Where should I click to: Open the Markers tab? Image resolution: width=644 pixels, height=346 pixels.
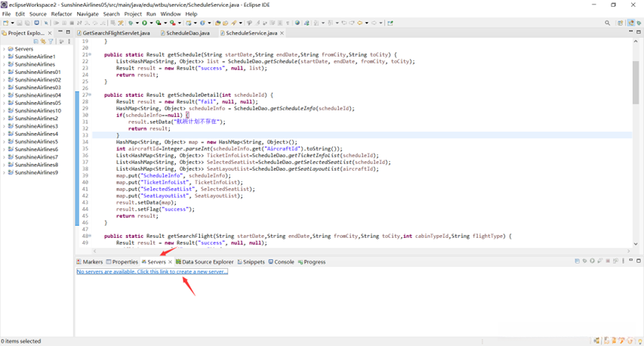90,261
